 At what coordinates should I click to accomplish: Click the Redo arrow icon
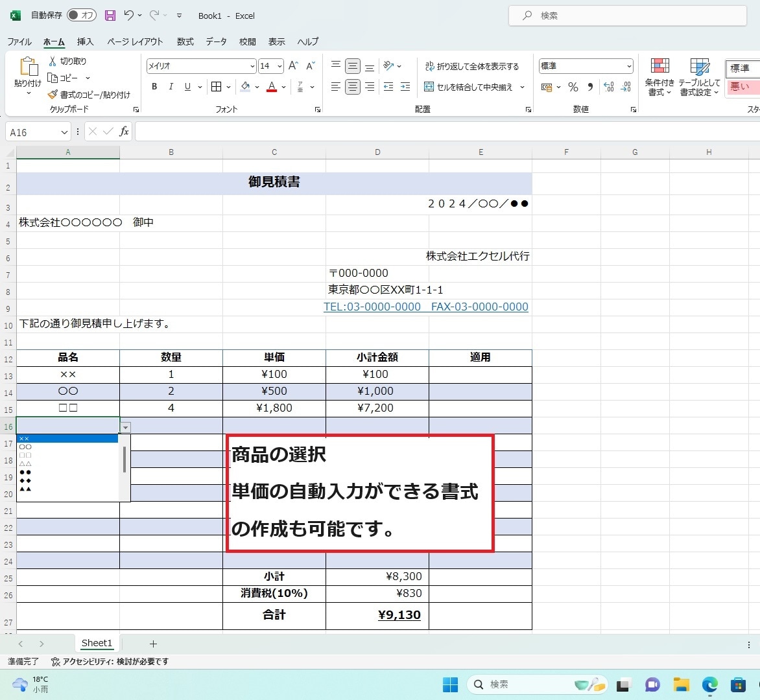click(154, 16)
